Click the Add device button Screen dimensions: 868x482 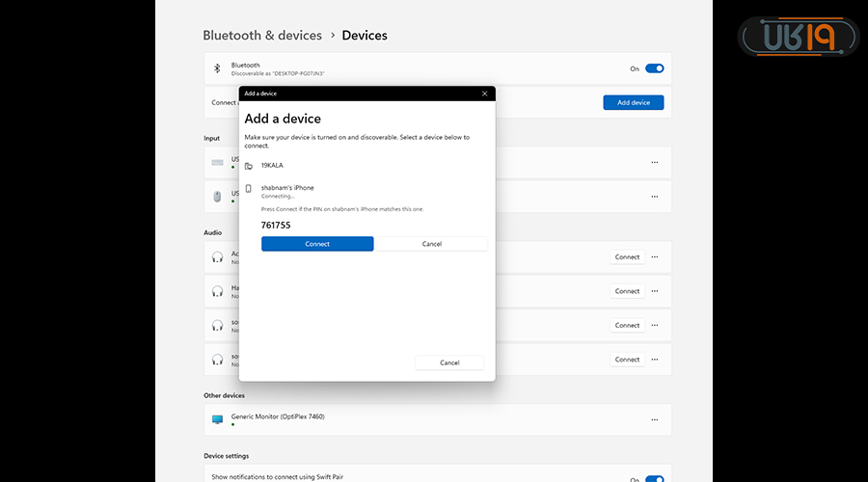click(x=633, y=102)
